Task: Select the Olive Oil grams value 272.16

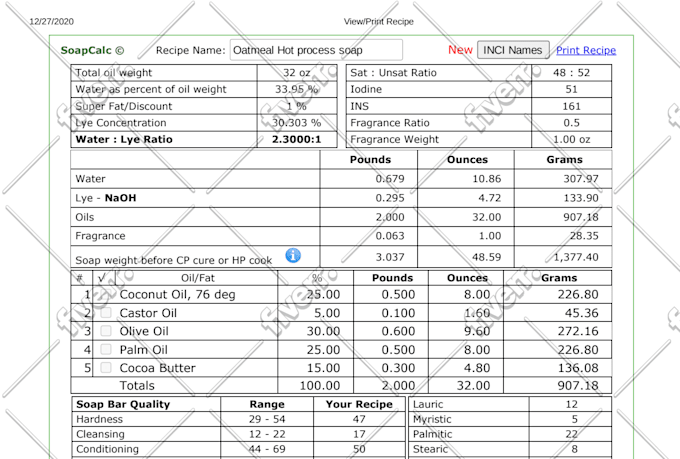Action: (x=578, y=331)
